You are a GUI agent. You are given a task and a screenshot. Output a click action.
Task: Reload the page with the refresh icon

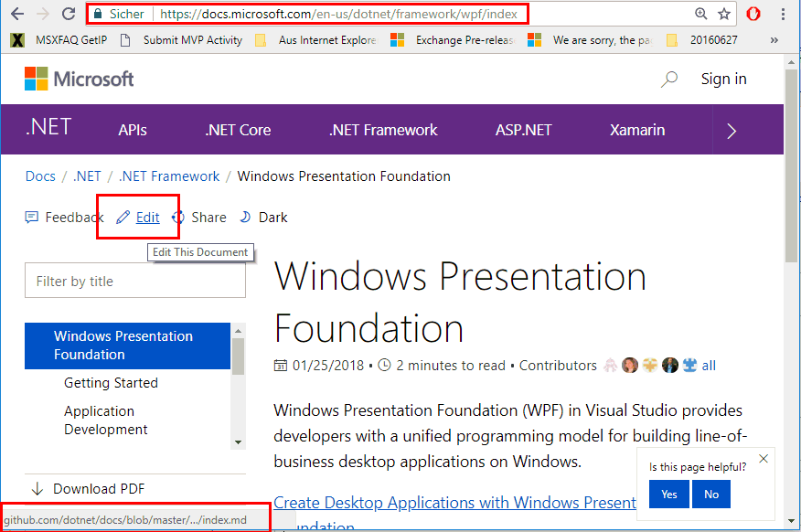coord(69,14)
